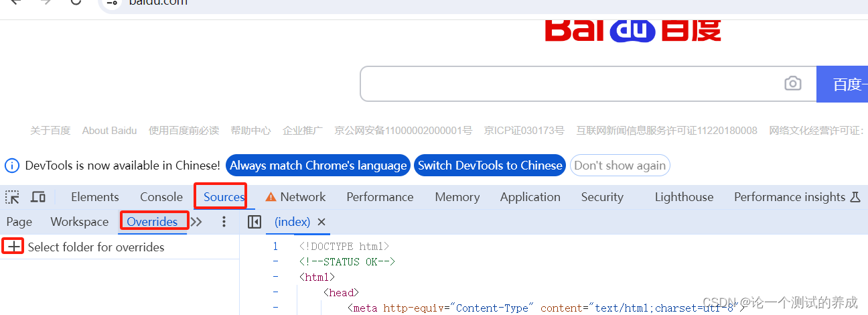
Task: Click the plus icon to add overrides folder
Action: click(13, 247)
